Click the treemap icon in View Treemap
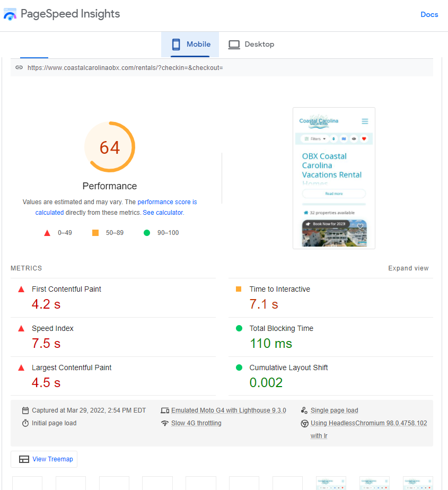 24,459
